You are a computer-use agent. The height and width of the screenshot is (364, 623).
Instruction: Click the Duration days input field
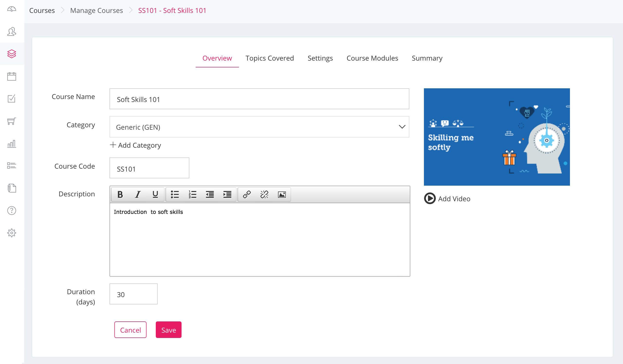[133, 294]
